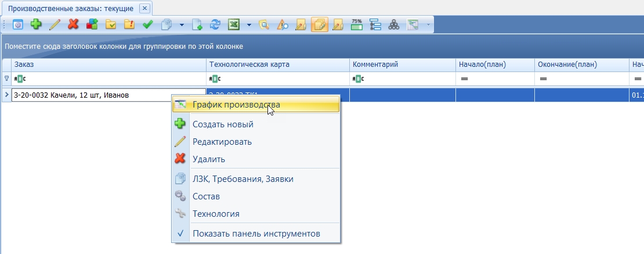Click the grouping panel header drop area text
The image size is (644, 254).
click(x=124, y=46)
